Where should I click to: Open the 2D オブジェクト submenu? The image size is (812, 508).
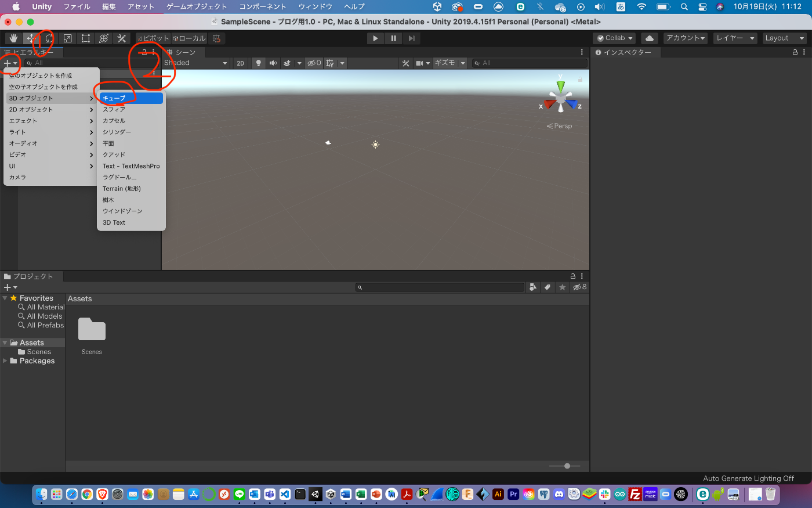tap(51, 109)
